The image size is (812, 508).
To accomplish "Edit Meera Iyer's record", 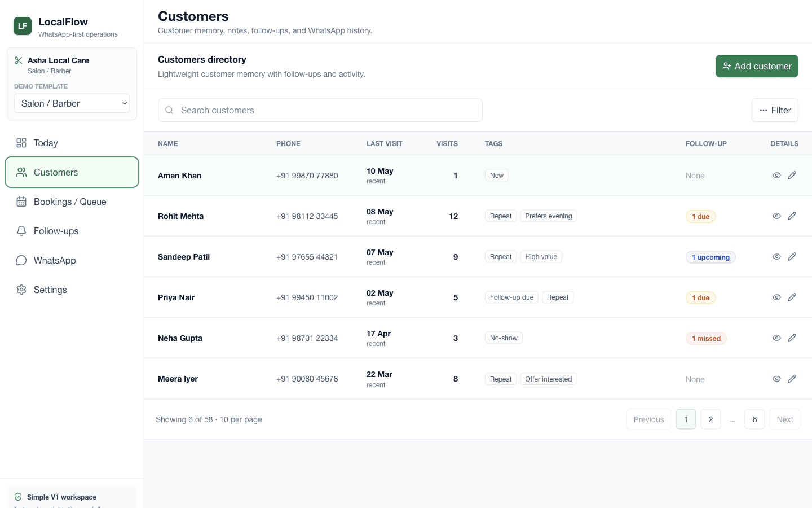I will pyautogui.click(x=792, y=379).
